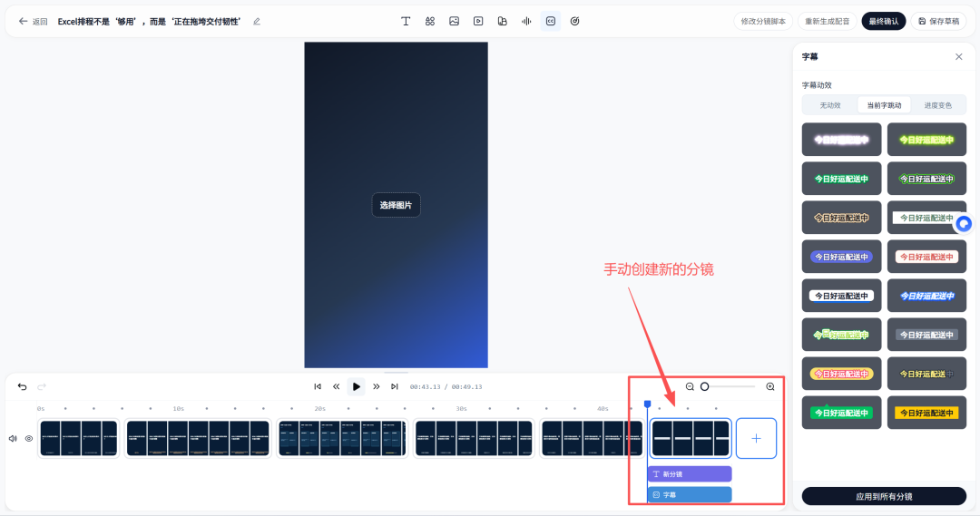Select the blue 字幕 subtitle track
The image size is (980, 516).
pos(690,495)
